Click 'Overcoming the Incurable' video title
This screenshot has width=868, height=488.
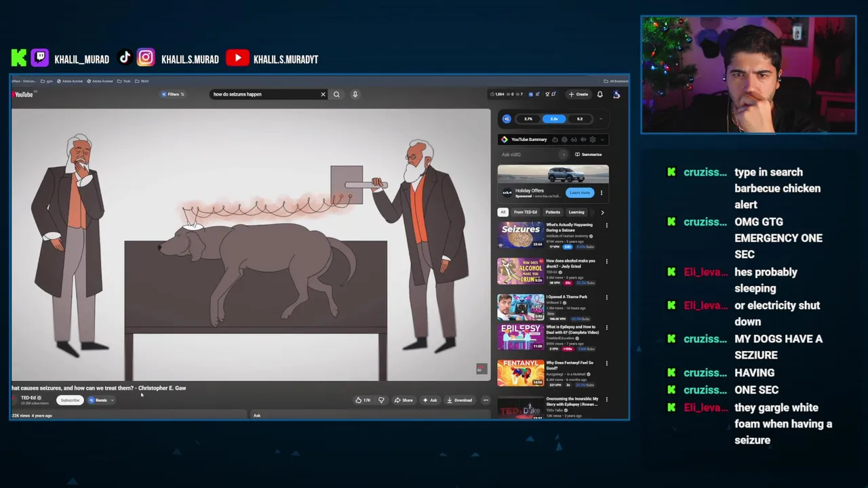click(572, 401)
